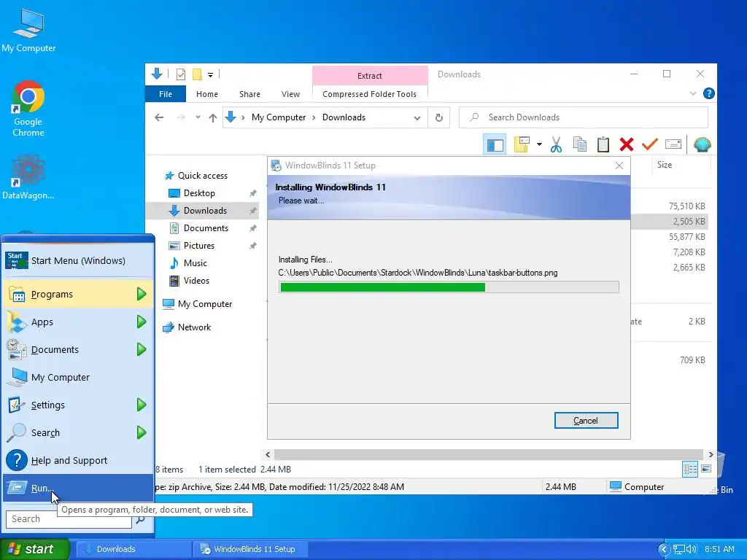
Task: Select Music in navigation pane
Action: coord(195,263)
